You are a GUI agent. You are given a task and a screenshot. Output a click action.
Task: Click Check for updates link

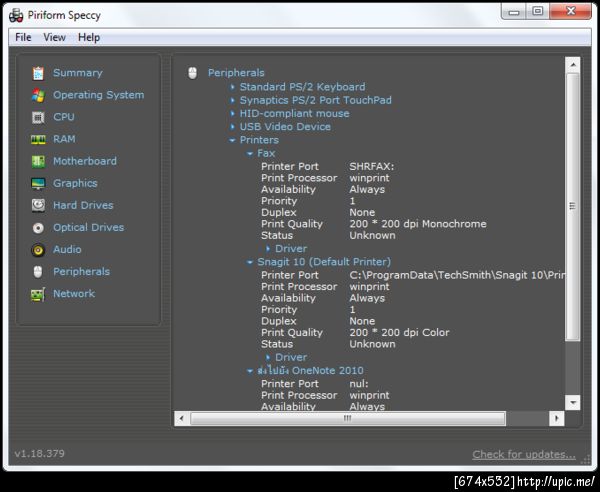point(524,455)
